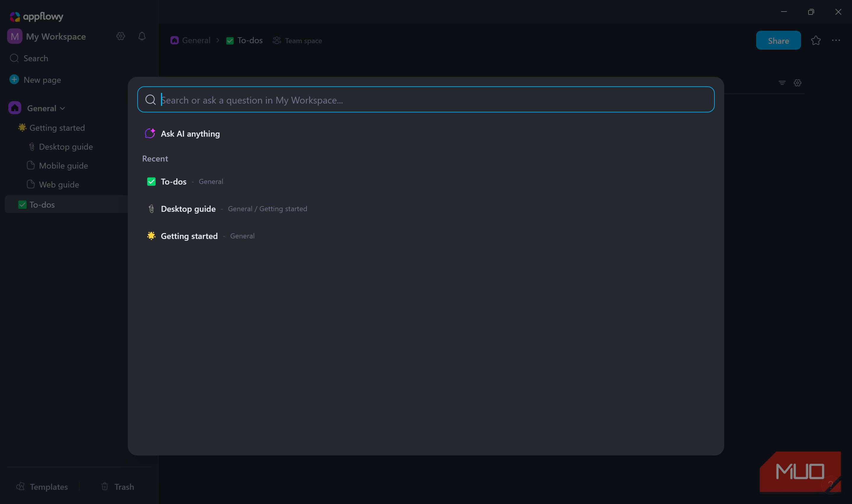Click the General space home icon

point(14,108)
